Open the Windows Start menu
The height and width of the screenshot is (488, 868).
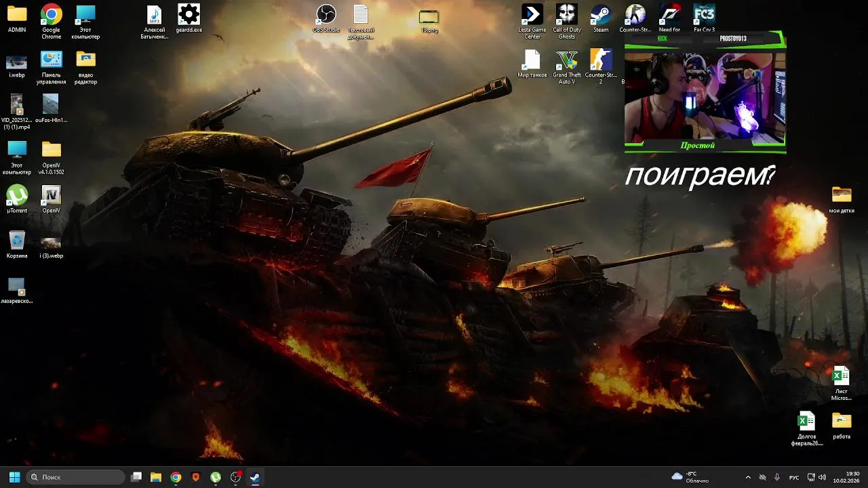pyautogui.click(x=14, y=477)
